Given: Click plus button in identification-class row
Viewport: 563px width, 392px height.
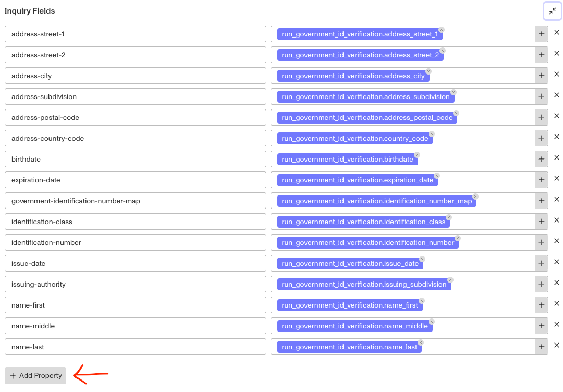Looking at the screenshot, I should click(542, 222).
